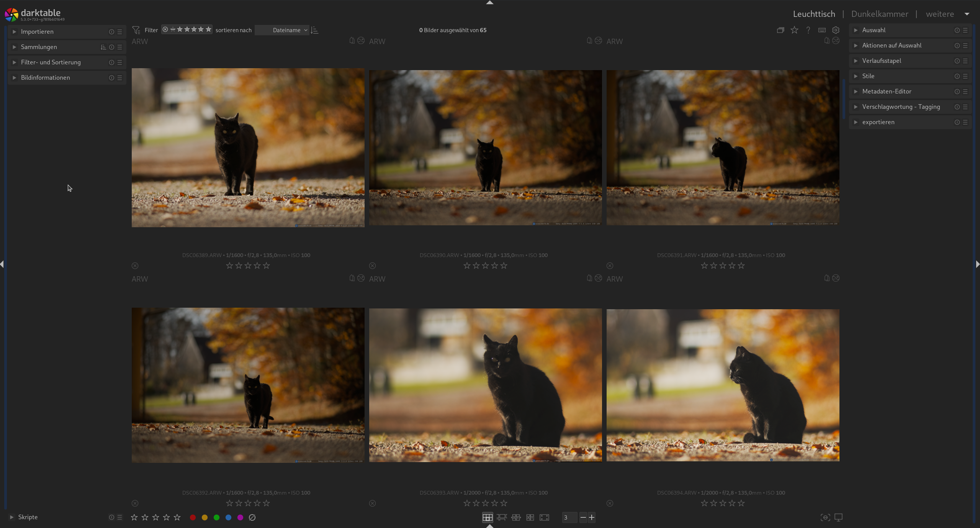Image resolution: width=980 pixels, height=528 pixels.
Task: Toggle focus peaking icon at bottom
Action: pos(825,517)
